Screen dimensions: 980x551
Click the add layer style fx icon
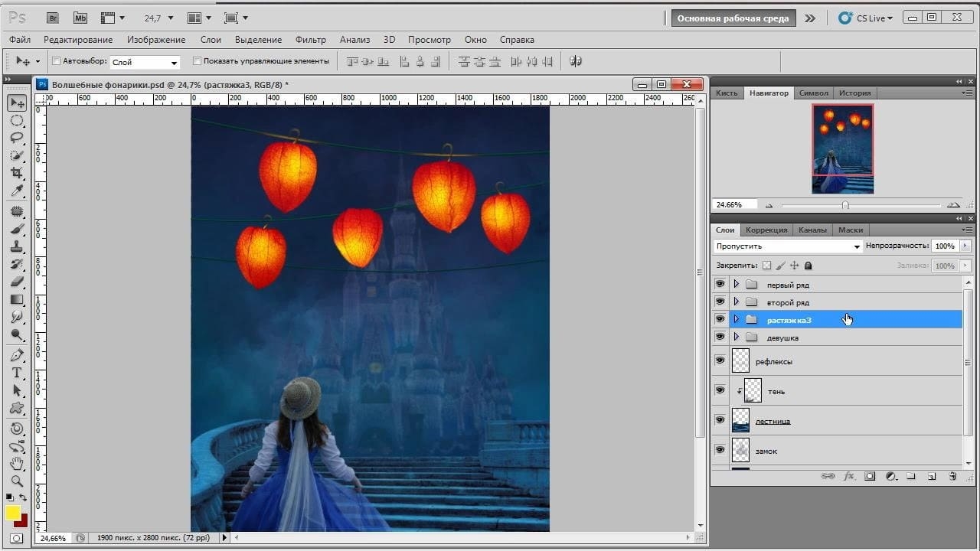(x=849, y=476)
